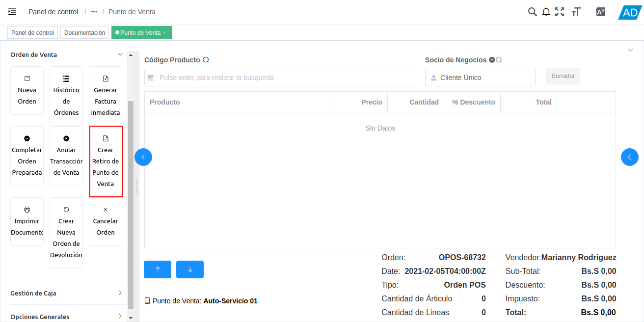Open the notifications bell
644x322 pixels.
(x=546, y=11)
